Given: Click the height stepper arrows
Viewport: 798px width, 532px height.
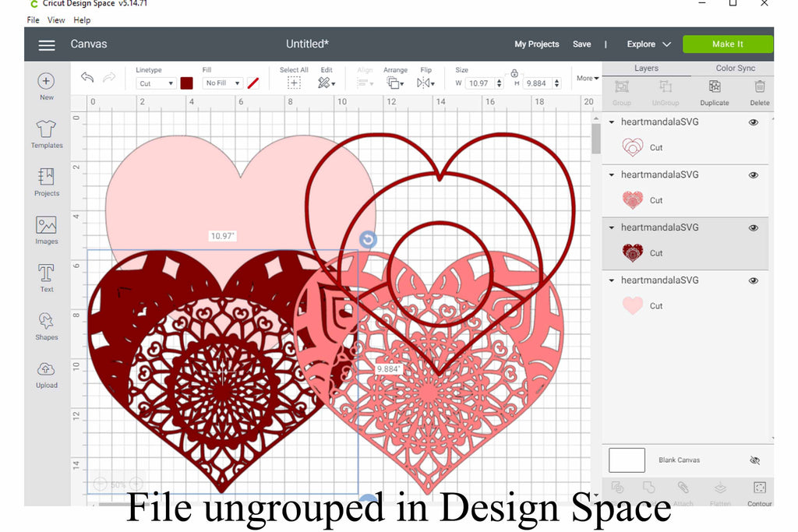Looking at the screenshot, I should [x=556, y=83].
